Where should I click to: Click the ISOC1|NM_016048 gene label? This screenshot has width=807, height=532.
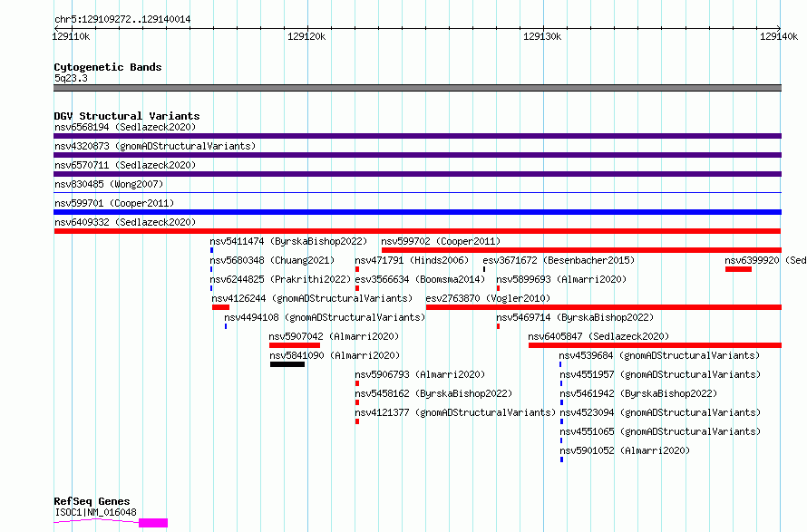coord(96,512)
